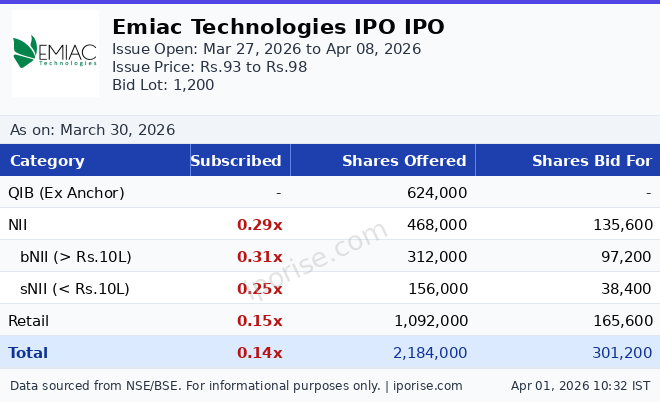Click the Emiac Technologies IPO title
Image resolution: width=660 pixels, height=402 pixels.
tap(278, 27)
